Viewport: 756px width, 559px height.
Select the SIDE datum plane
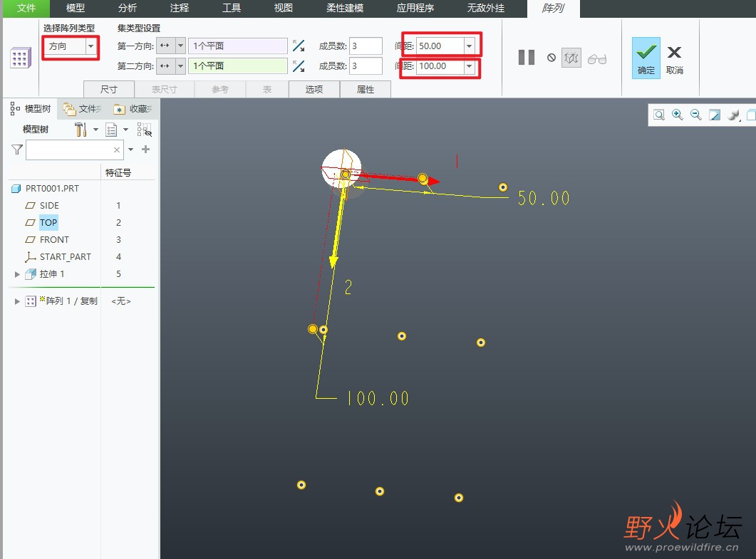pyautogui.click(x=49, y=206)
